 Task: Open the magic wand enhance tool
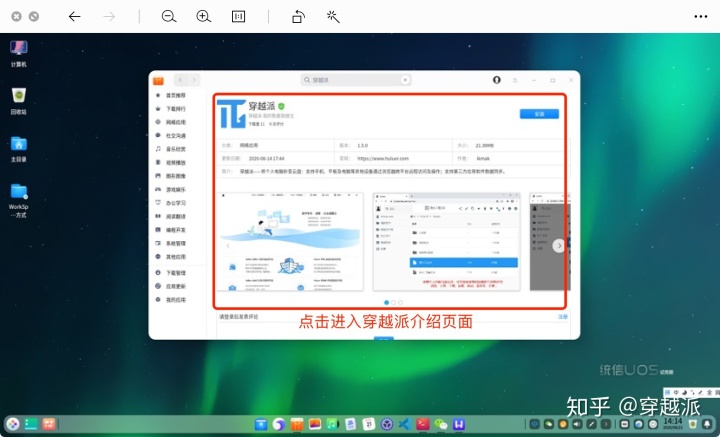point(333,17)
